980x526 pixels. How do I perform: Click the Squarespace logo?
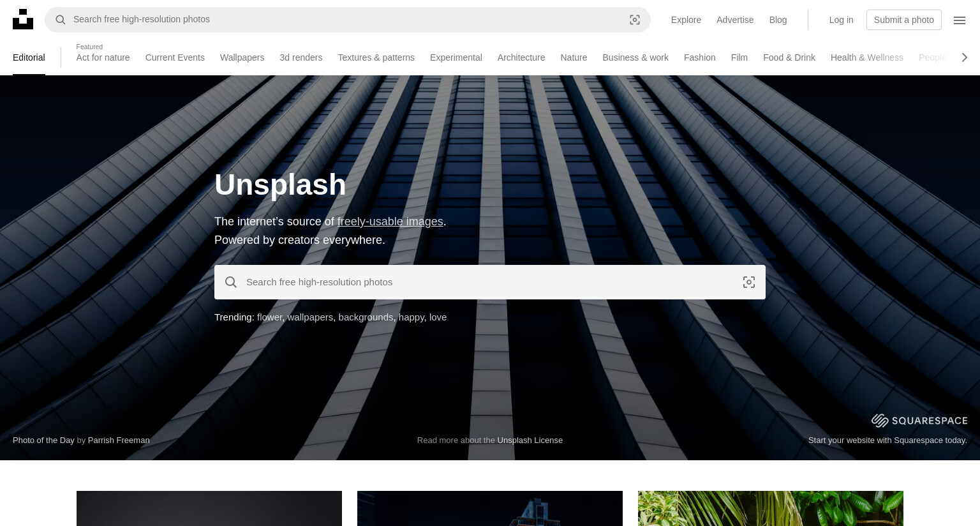click(919, 420)
